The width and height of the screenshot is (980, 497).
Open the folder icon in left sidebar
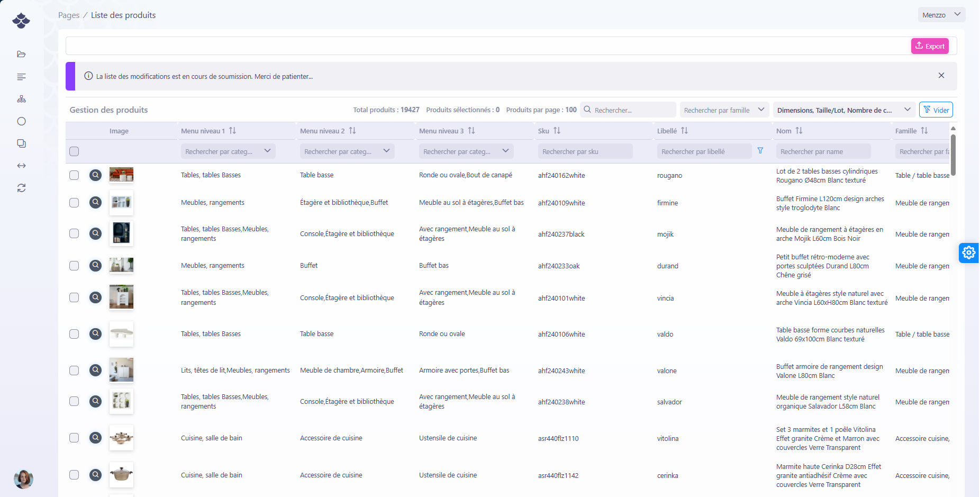[x=21, y=55]
